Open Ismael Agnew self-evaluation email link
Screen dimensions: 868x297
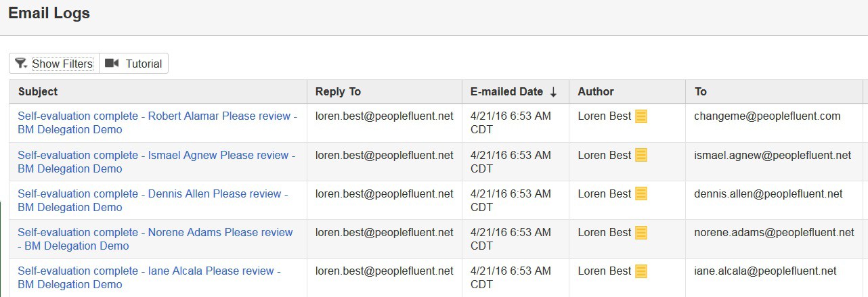click(156, 162)
